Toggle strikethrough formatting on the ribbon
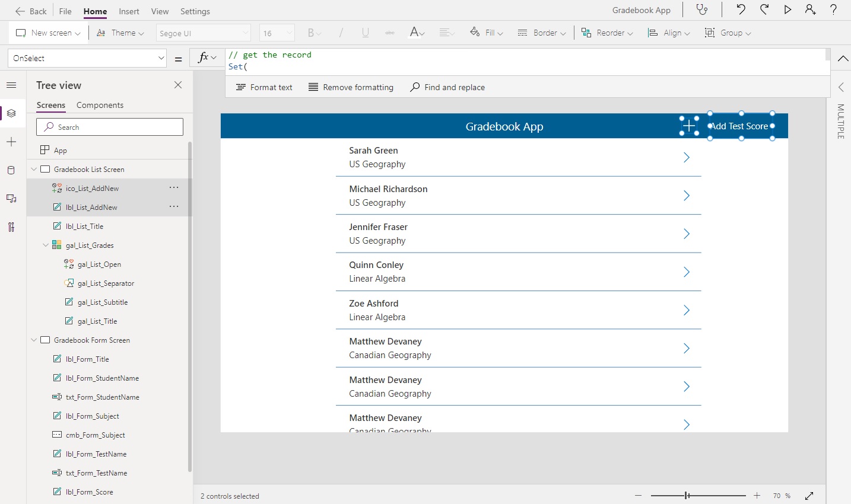Image resolution: width=851 pixels, height=504 pixels. point(389,33)
